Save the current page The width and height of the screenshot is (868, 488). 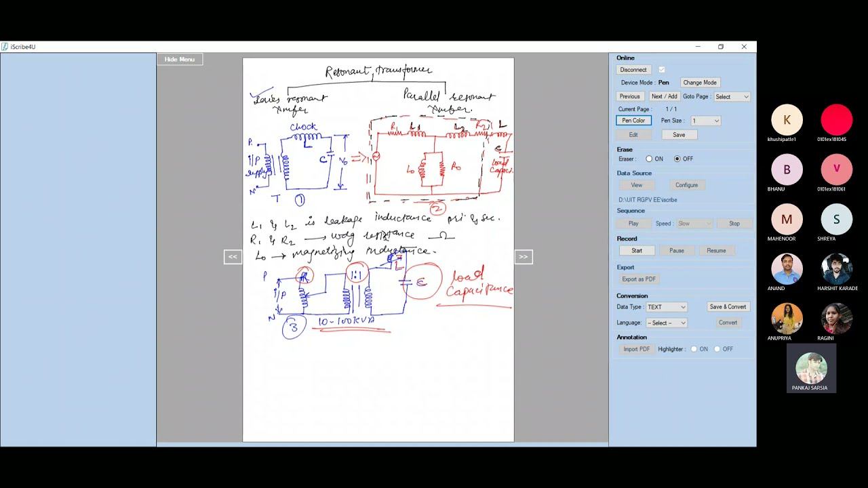(x=679, y=135)
